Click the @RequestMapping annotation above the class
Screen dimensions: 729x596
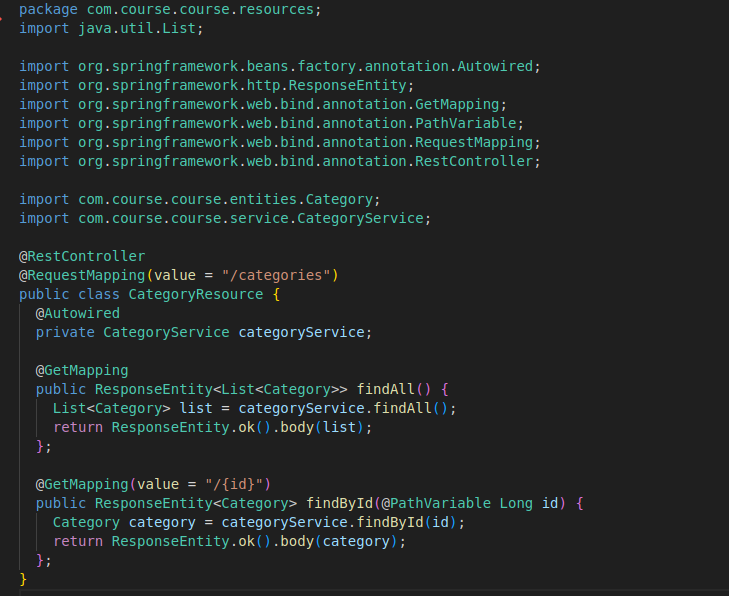click(82, 275)
